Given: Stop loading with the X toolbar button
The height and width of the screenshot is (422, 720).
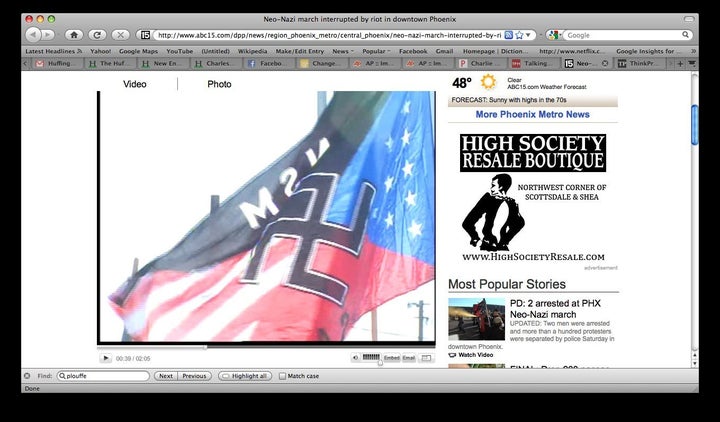Looking at the screenshot, I should 120,35.
